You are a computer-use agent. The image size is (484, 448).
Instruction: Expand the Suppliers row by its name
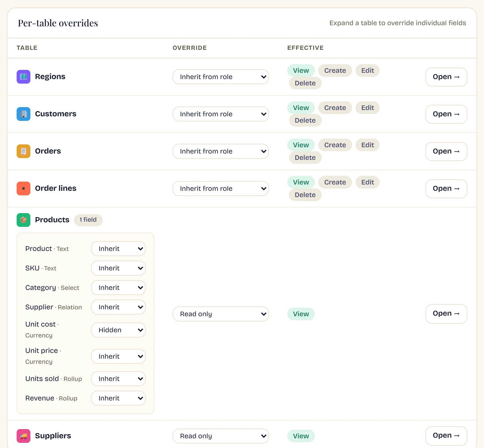coord(53,436)
